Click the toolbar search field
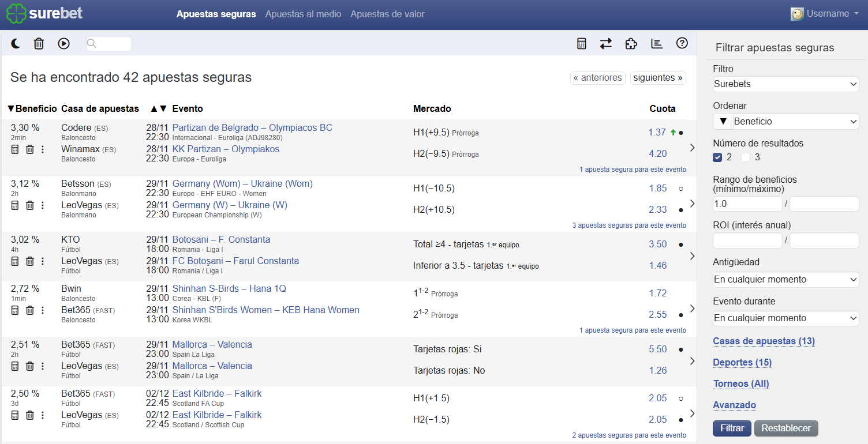The image size is (868, 444). click(x=109, y=44)
